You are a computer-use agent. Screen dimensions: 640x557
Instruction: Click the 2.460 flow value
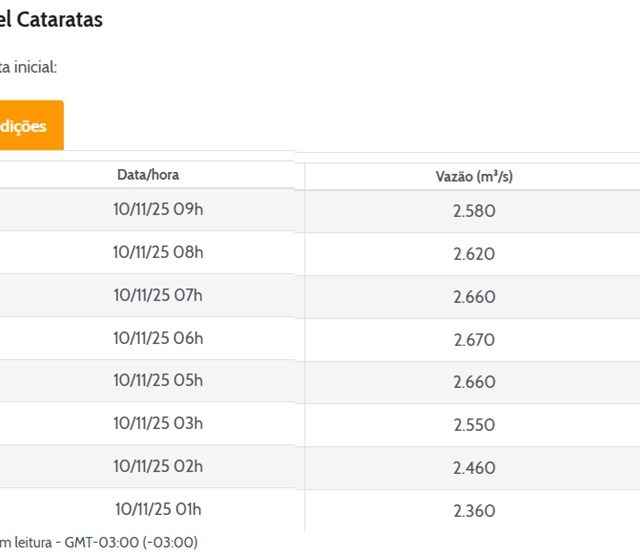[x=474, y=468]
